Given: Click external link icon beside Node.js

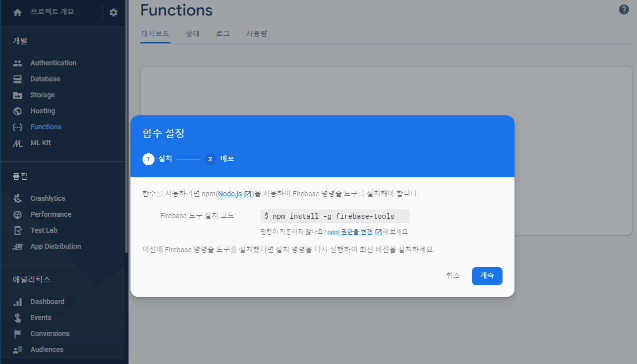Looking at the screenshot, I should click(247, 194).
